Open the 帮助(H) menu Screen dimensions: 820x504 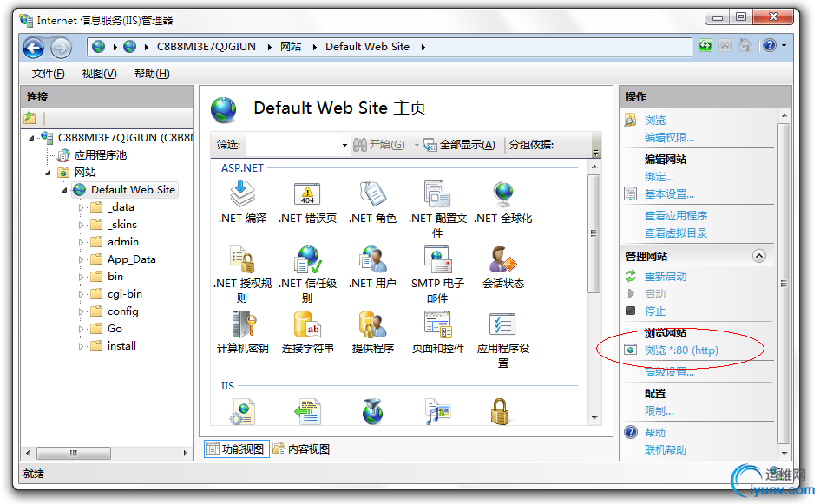click(x=152, y=74)
